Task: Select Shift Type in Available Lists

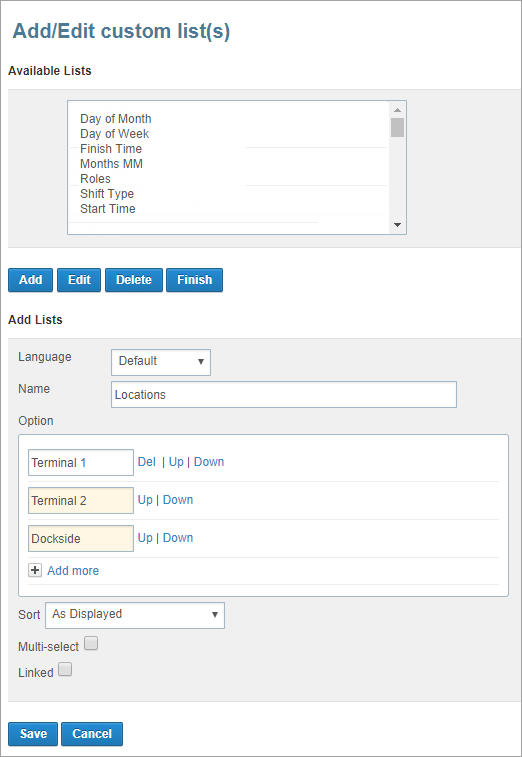Action: point(107,194)
